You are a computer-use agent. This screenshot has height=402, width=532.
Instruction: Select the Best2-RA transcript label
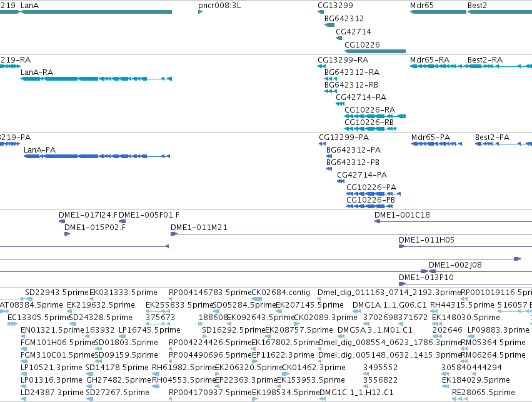(485, 60)
